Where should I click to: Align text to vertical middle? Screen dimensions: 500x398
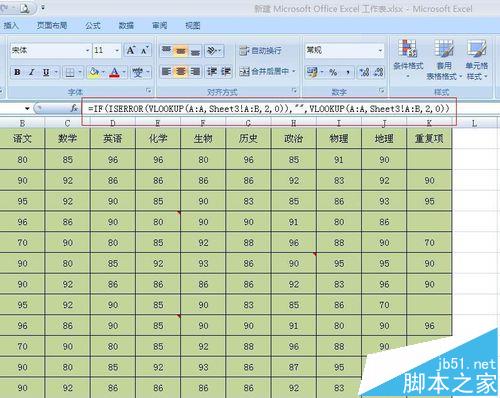(x=181, y=51)
